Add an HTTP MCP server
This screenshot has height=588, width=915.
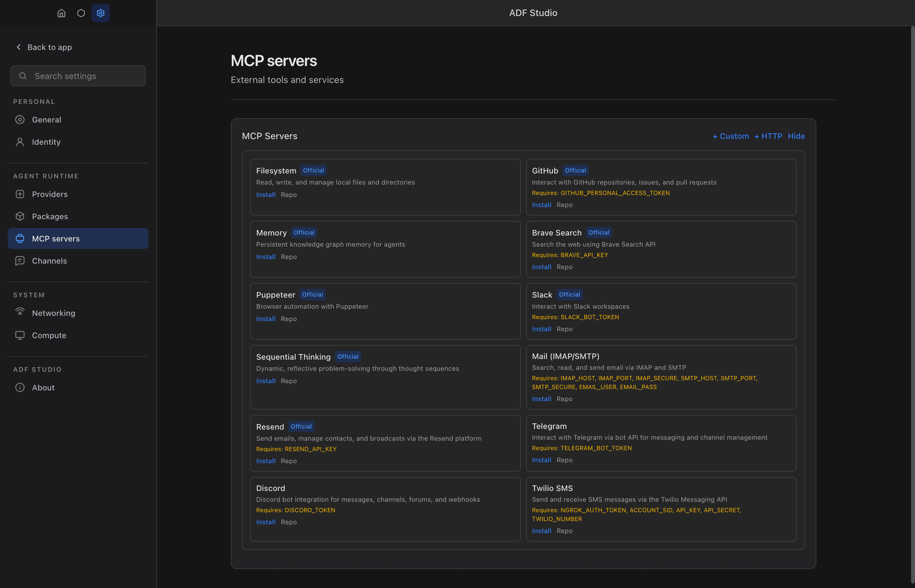coord(768,136)
